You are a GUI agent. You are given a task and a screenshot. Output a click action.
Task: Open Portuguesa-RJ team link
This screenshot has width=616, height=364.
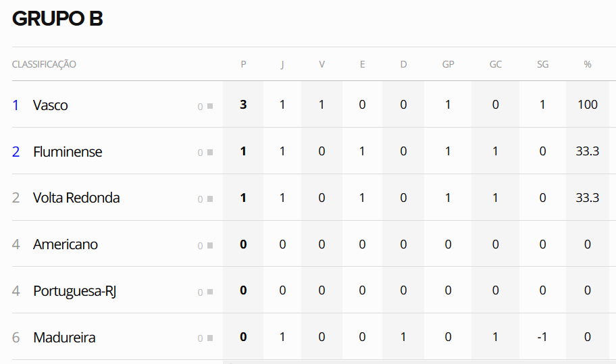(76, 291)
